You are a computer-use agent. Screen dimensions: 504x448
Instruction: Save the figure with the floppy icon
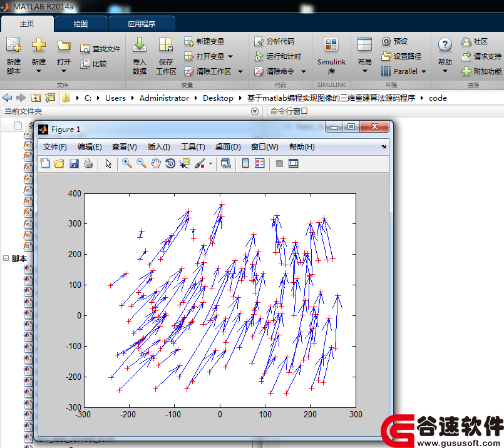(x=74, y=163)
